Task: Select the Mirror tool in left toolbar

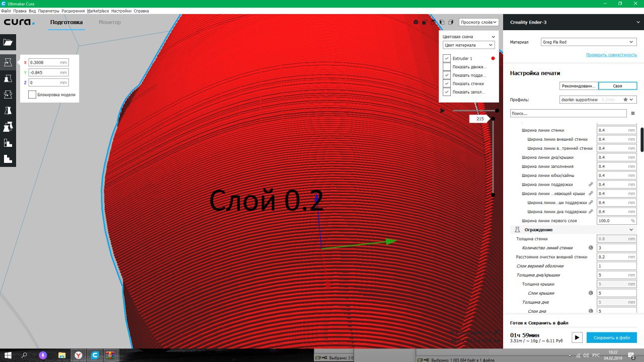Action: (8, 111)
